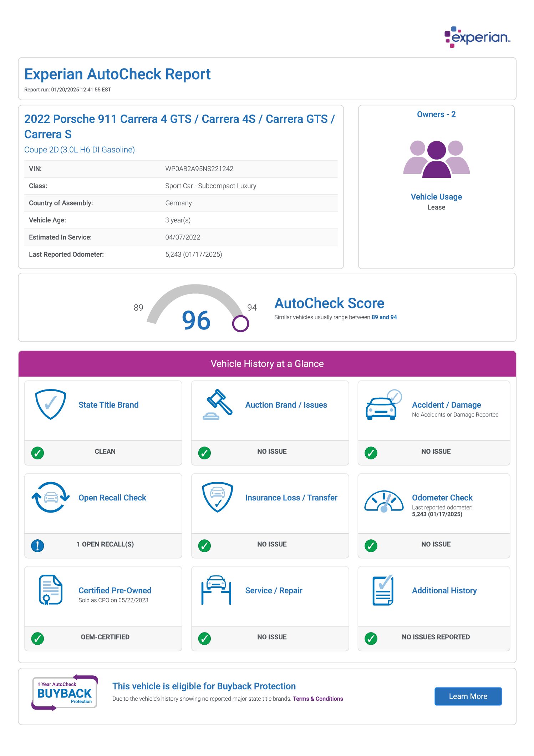
Task: Click the Coupe 2D engine description subtitle
Action: [80, 150]
